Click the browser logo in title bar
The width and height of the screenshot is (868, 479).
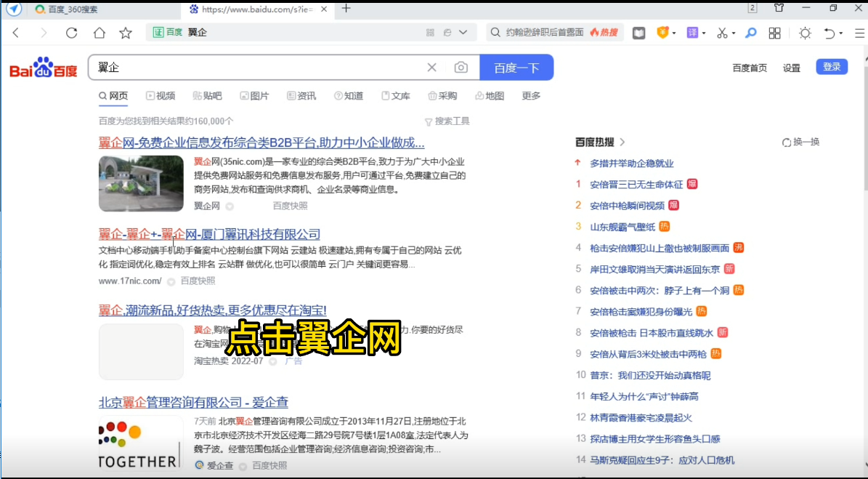[x=14, y=9]
